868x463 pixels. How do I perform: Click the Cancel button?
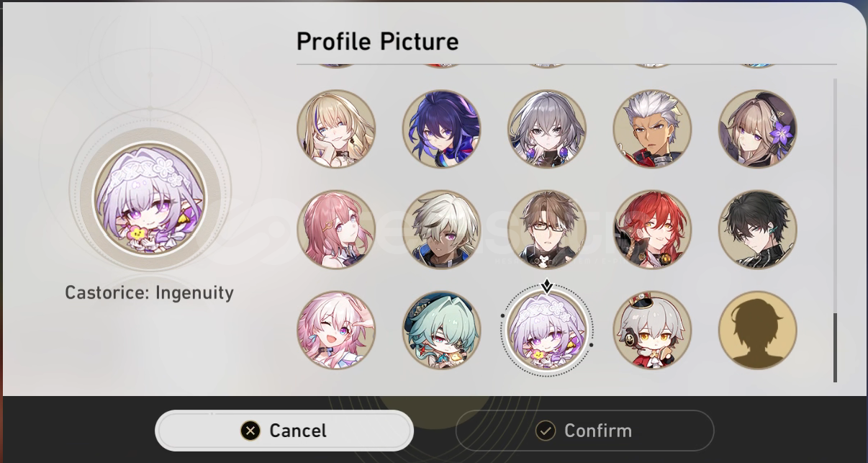coord(284,431)
